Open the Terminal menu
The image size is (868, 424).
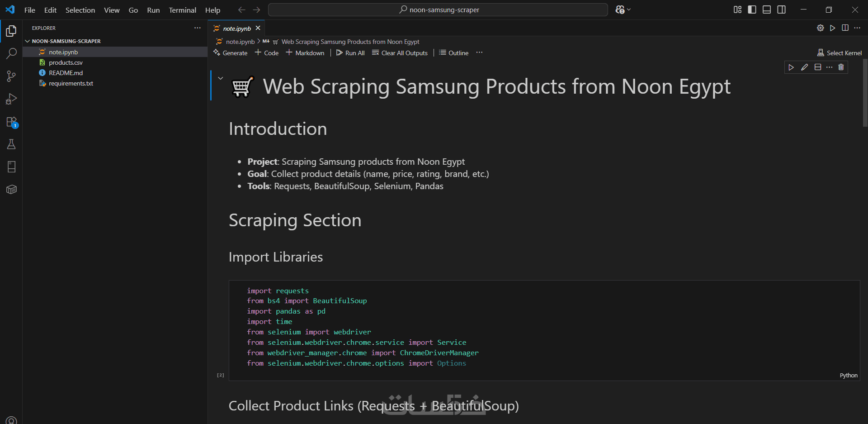(x=182, y=10)
